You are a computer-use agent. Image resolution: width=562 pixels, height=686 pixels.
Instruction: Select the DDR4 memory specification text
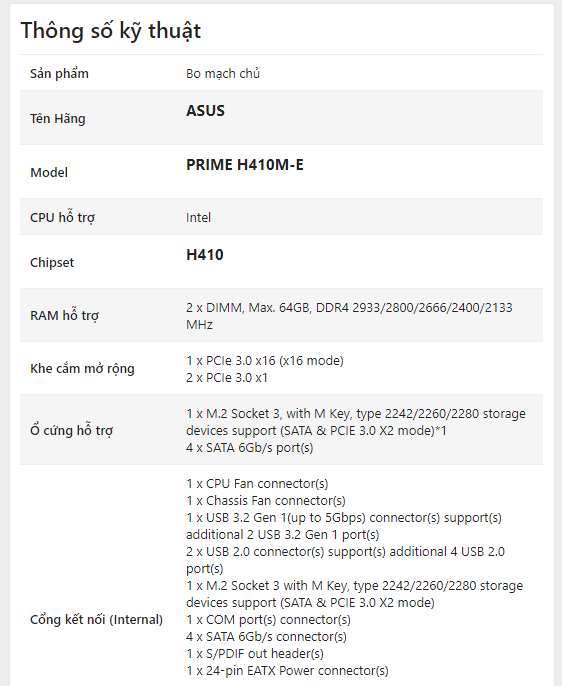(x=349, y=316)
